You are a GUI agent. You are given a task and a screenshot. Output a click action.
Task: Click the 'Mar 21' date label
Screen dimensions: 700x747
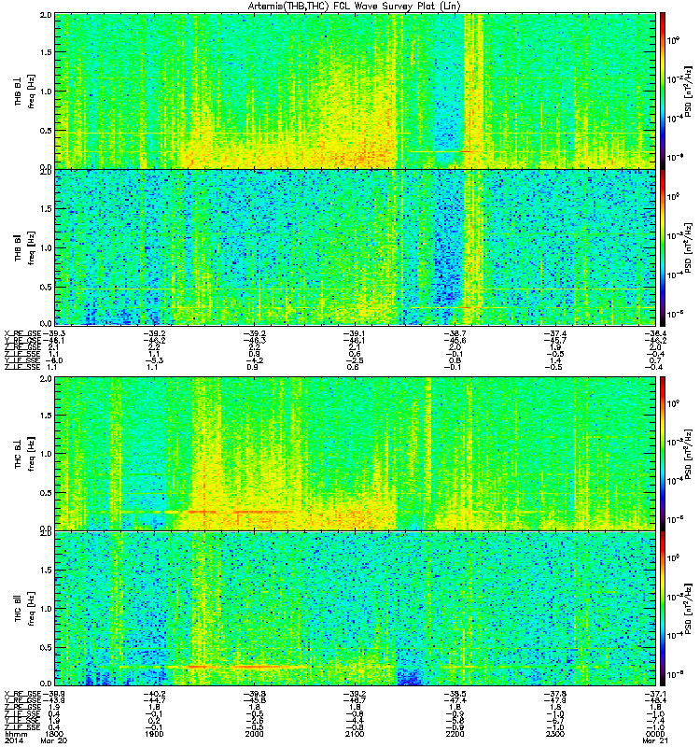click(x=654, y=740)
